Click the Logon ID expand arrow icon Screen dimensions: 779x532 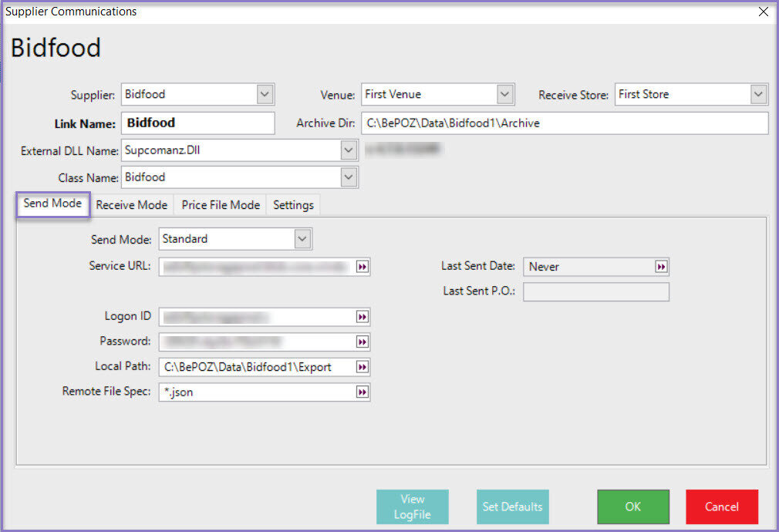pos(363,317)
